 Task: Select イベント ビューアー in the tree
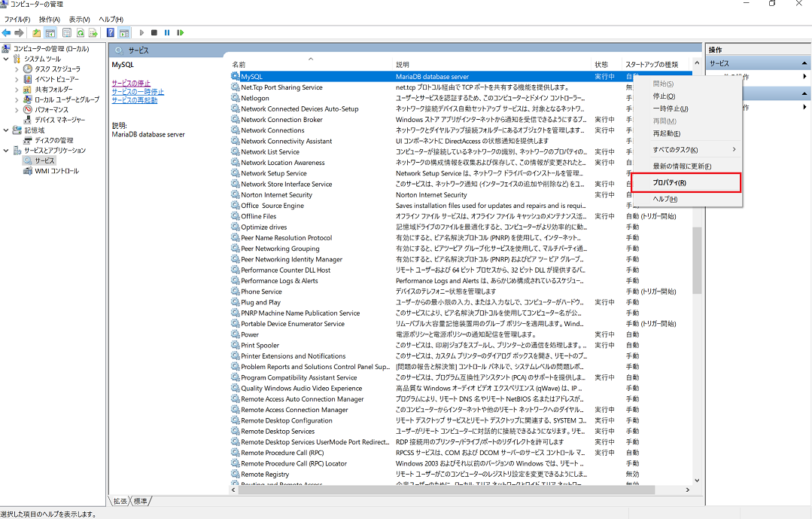point(57,79)
